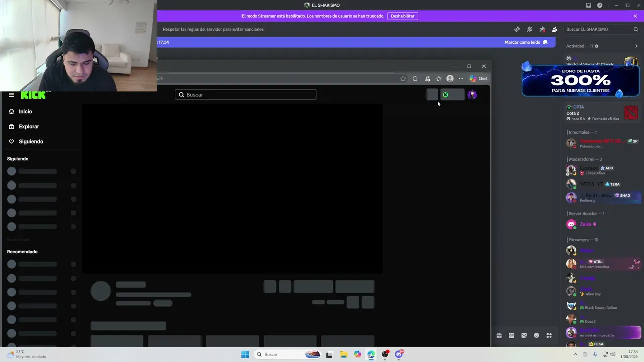Open Copilot Chat in the browser
This screenshot has width=644, height=362.
478,79
